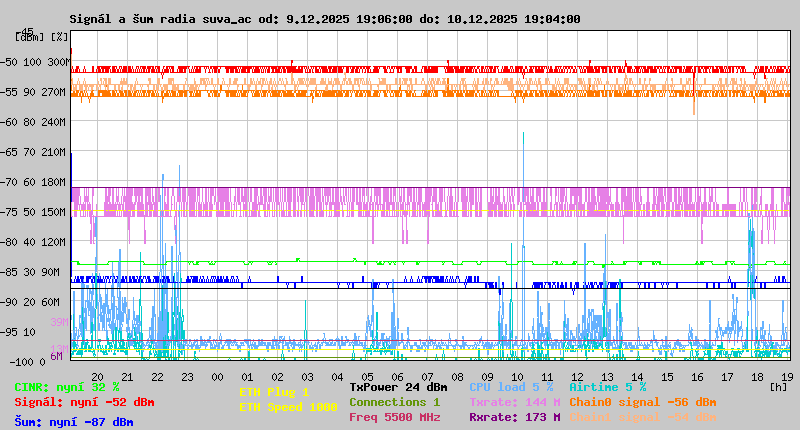Click the '240M' vertical axis label

point(56,122)
